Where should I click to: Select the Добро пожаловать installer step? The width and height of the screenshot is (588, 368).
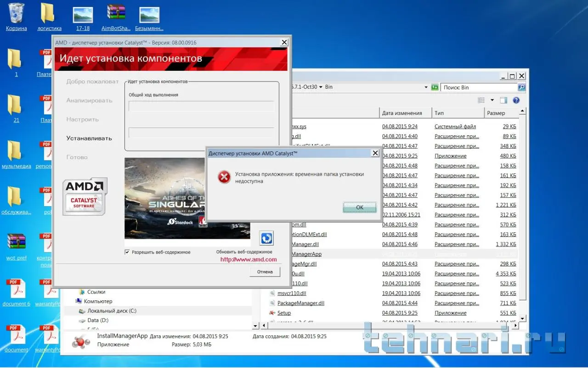click(92, 81)
